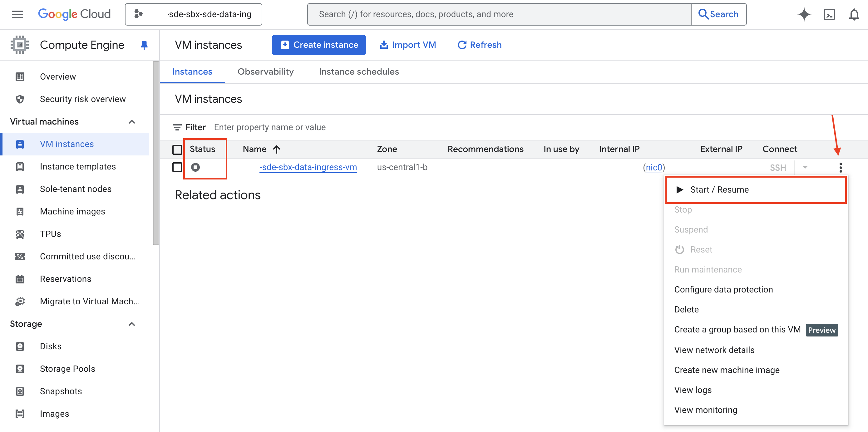Click the Disks icon in sidebar
Screen dimensions: 868x432
click(20, 346)
